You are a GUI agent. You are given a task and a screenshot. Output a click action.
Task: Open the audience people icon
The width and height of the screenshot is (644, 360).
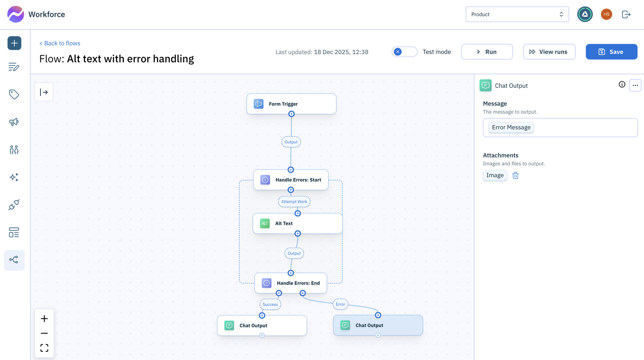14,149
